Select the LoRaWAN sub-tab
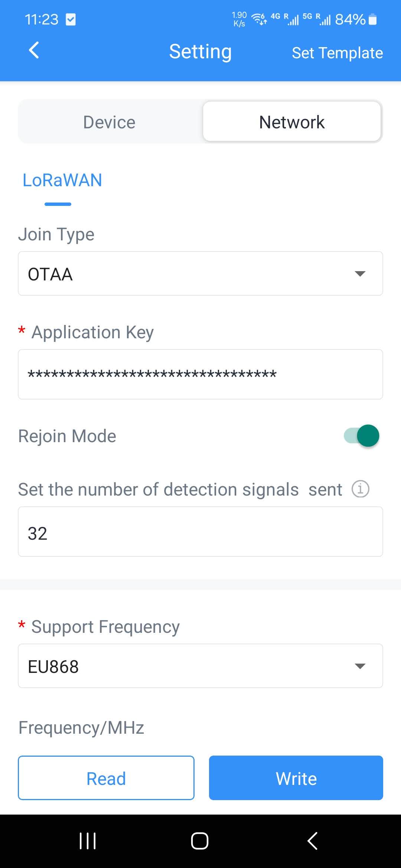 click(62, 181)
